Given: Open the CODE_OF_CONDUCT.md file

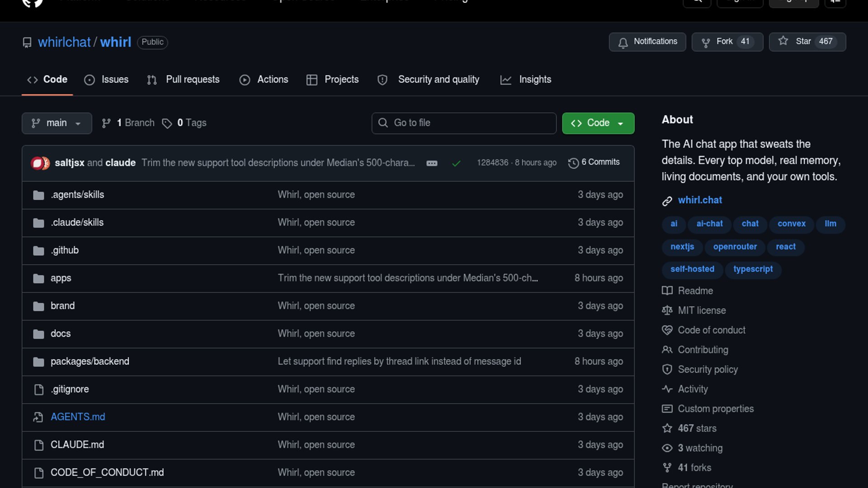Looking at the screenshot, I should (107, 473).
